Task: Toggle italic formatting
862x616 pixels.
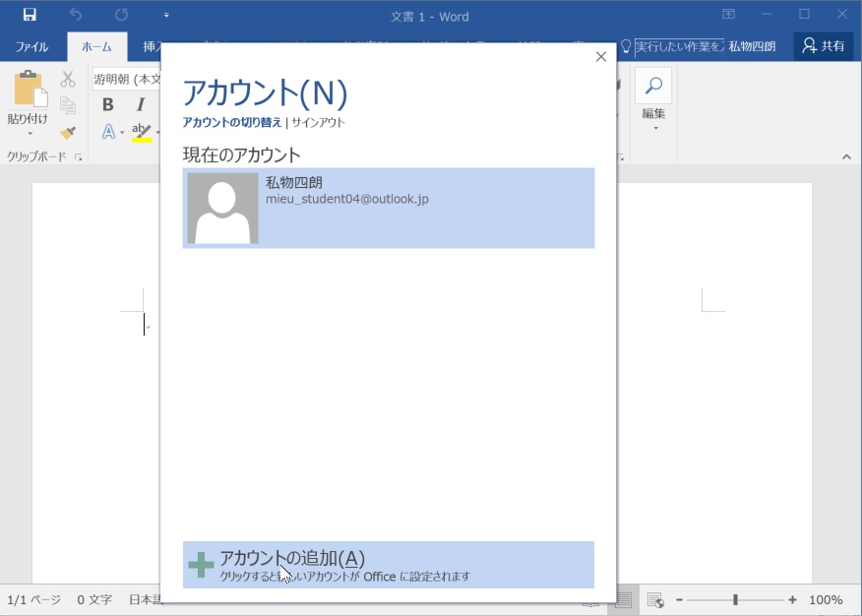Action: [141, 104]
